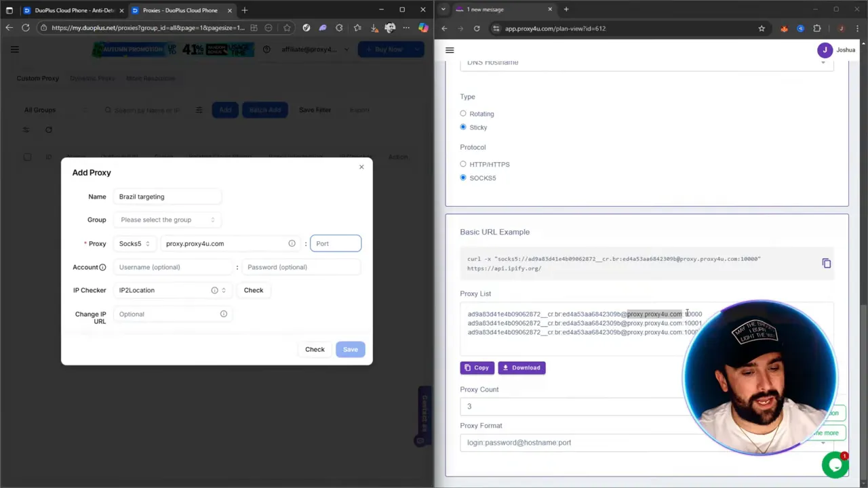Click the Username (optional) field
Viewport: 868px width, 488px height.
coord(174,267)
